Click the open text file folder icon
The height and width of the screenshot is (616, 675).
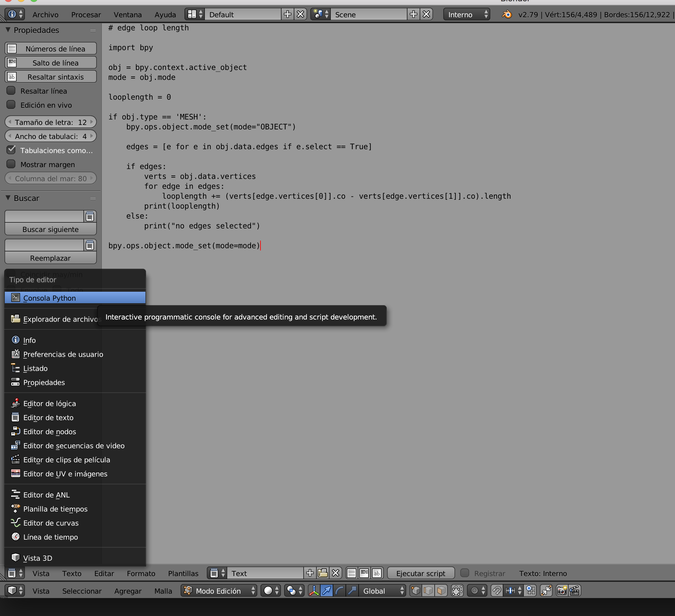[x=323, y=573]
